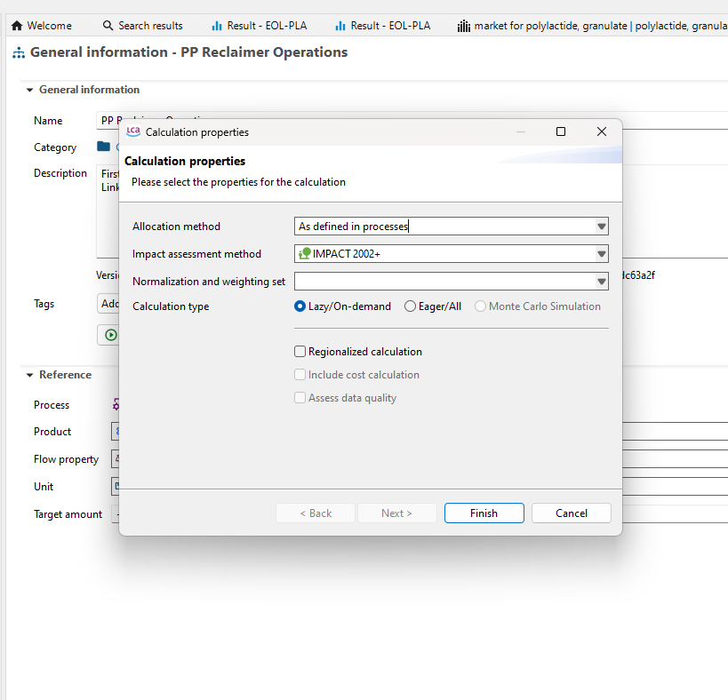Select the Lazy/On-demand calculation type
The width and height of the screenshot is (728, 700).
[300, 306]
